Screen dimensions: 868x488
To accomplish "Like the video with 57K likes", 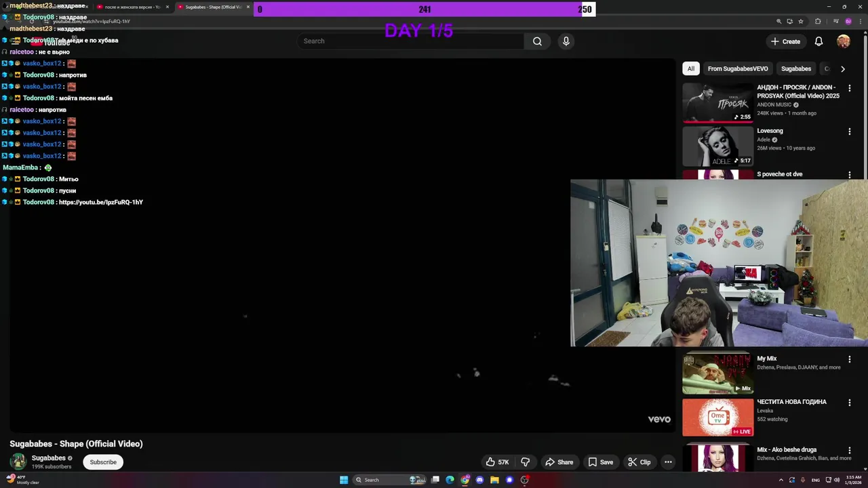I will tap(497, 462).
